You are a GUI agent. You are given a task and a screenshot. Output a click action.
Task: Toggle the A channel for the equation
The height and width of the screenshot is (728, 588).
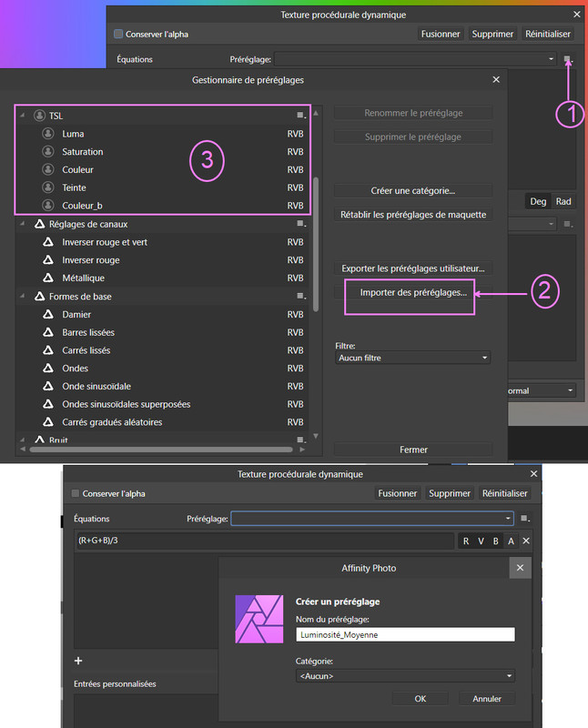pos(511,541)
